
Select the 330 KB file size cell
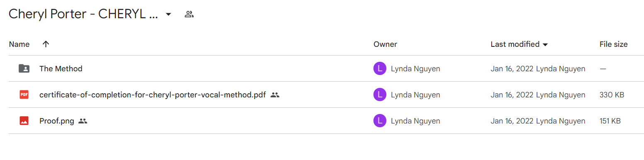(612, 95)
